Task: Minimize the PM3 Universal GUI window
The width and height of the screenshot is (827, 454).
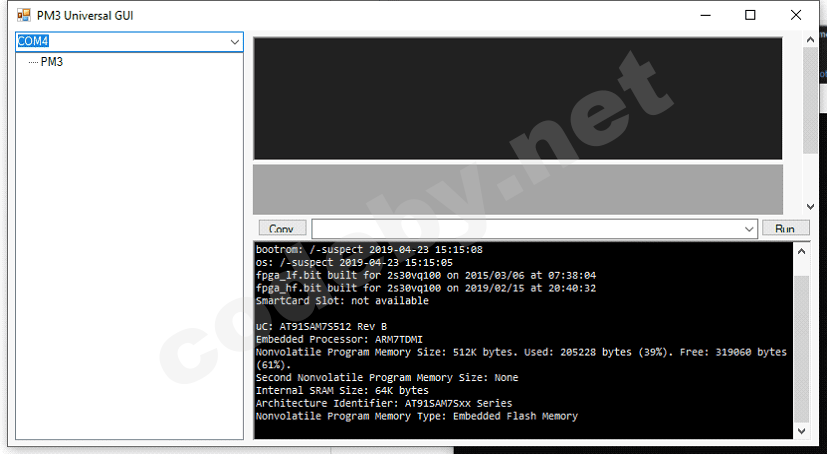Action: click(705, 15)
